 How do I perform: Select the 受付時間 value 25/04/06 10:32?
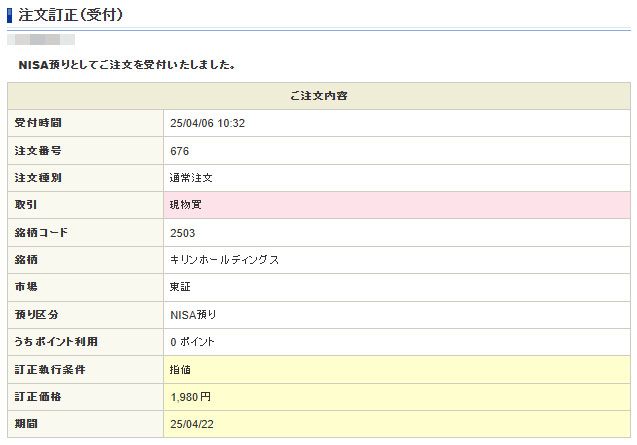[x=208, y=123]
